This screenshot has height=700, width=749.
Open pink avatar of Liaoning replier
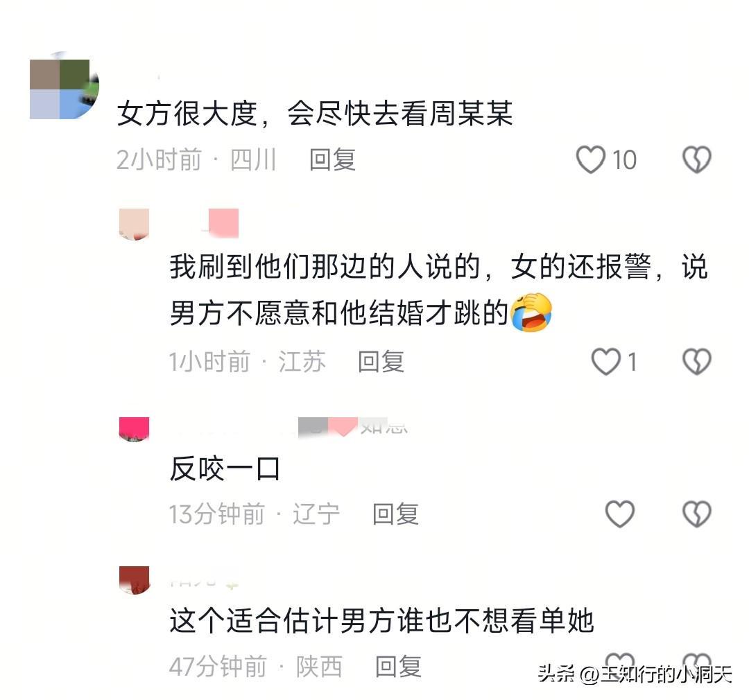(x=135, y=429)
